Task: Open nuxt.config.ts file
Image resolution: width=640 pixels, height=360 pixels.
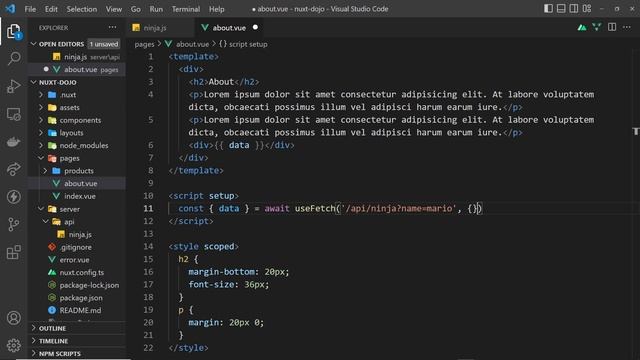Action: point(82,272)
